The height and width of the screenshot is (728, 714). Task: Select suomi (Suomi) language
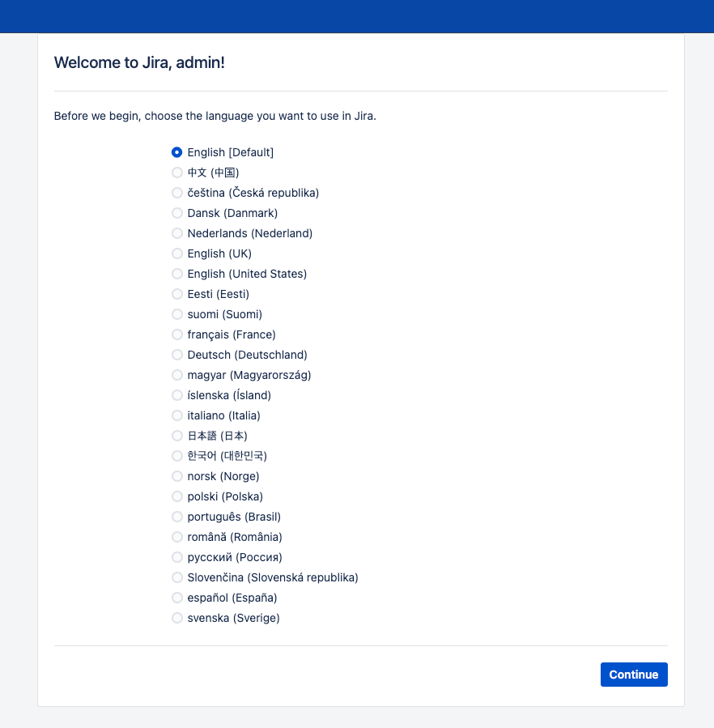(x=176, y=314)
